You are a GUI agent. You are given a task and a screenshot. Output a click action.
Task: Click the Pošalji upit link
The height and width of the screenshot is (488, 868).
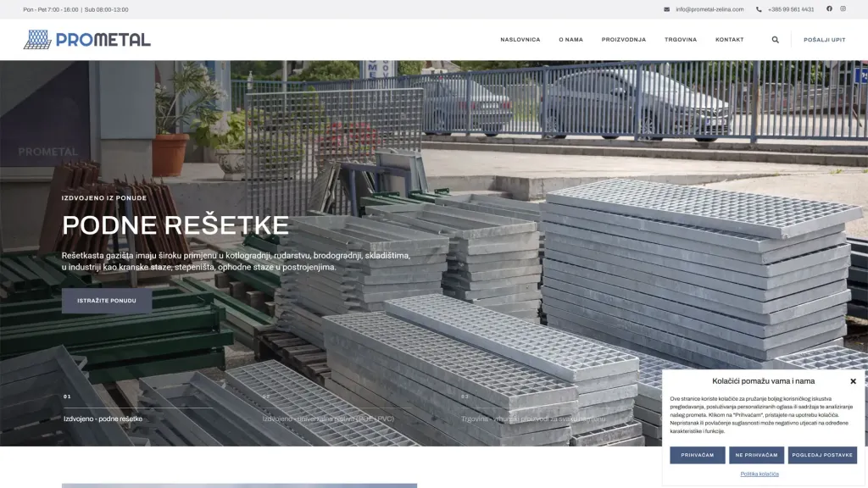[824, 40]
